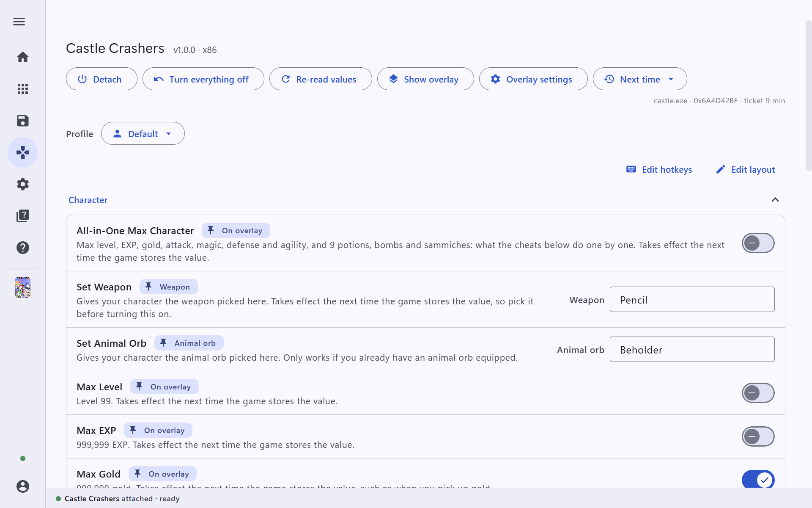Click On overlay chip next to Max Gold
The height and width of the screenshot is (508, 812).
[162, 474]
